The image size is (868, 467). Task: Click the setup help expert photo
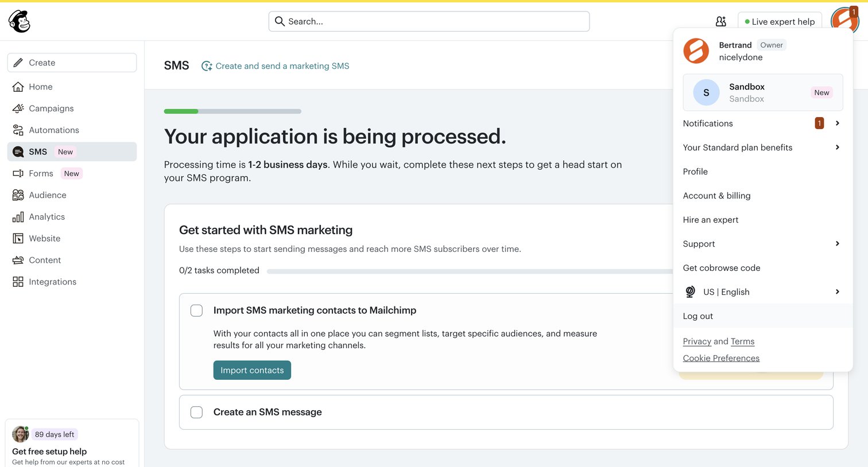tap(21, 434)
